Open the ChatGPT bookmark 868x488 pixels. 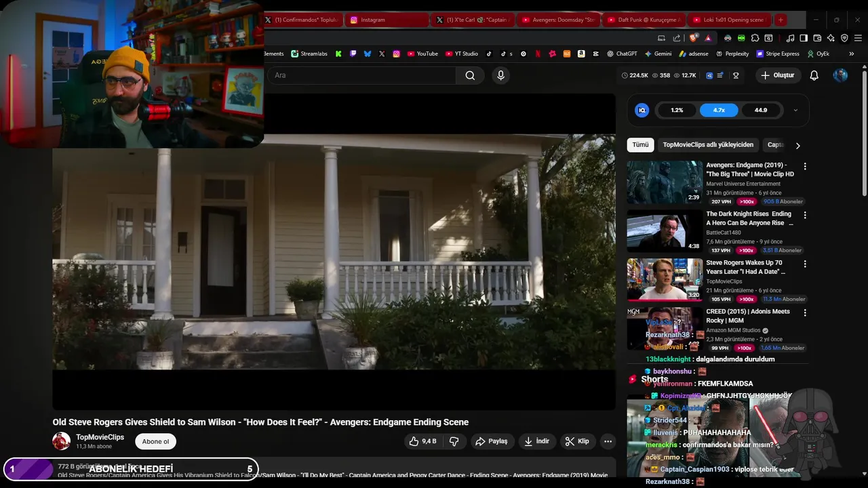click(x=621, y=54)
